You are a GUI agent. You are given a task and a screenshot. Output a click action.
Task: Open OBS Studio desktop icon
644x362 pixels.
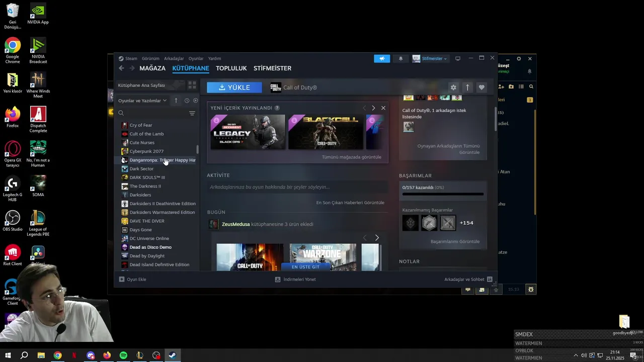(13, 221)
